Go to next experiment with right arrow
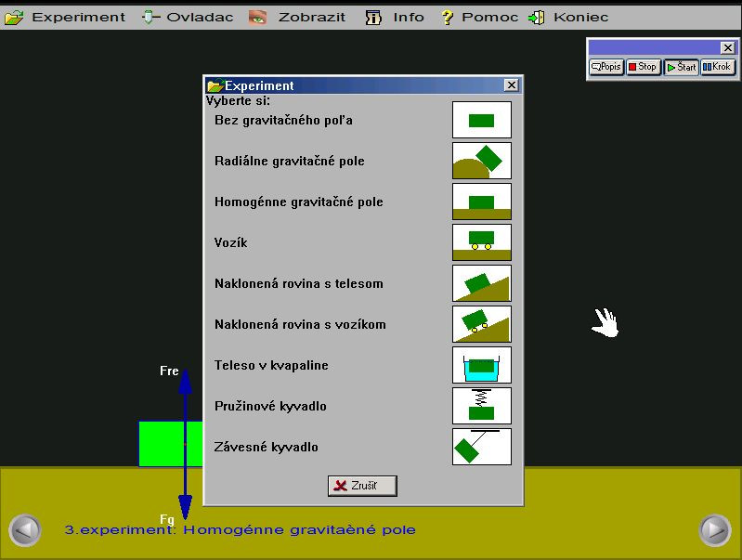This screenshot has height=560, width=742. (x=715, y=530)
